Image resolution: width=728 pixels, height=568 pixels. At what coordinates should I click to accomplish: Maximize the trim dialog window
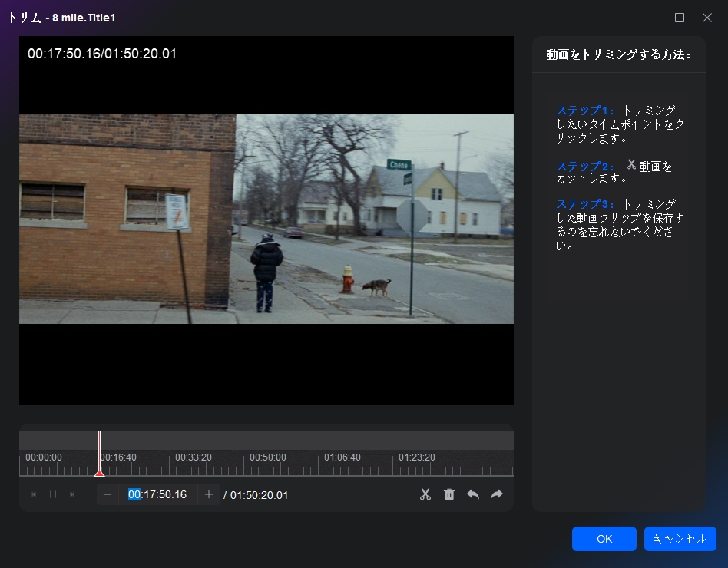(x=680, y=18)
